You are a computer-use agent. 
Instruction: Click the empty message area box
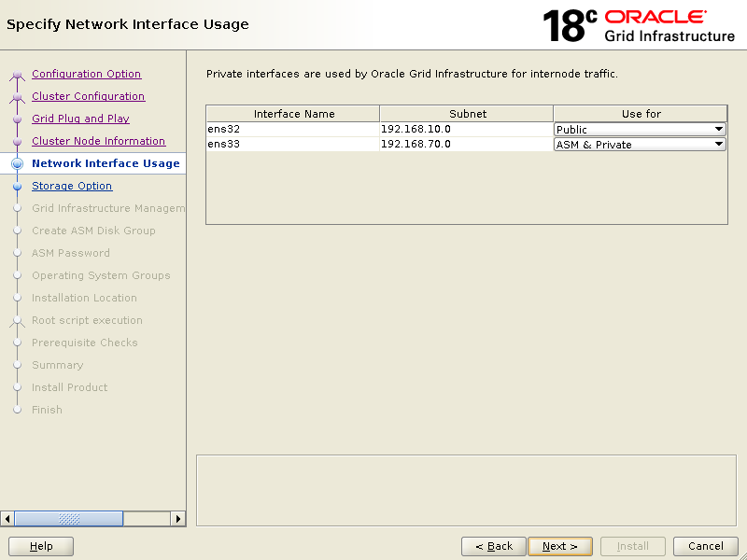point(466,491)
